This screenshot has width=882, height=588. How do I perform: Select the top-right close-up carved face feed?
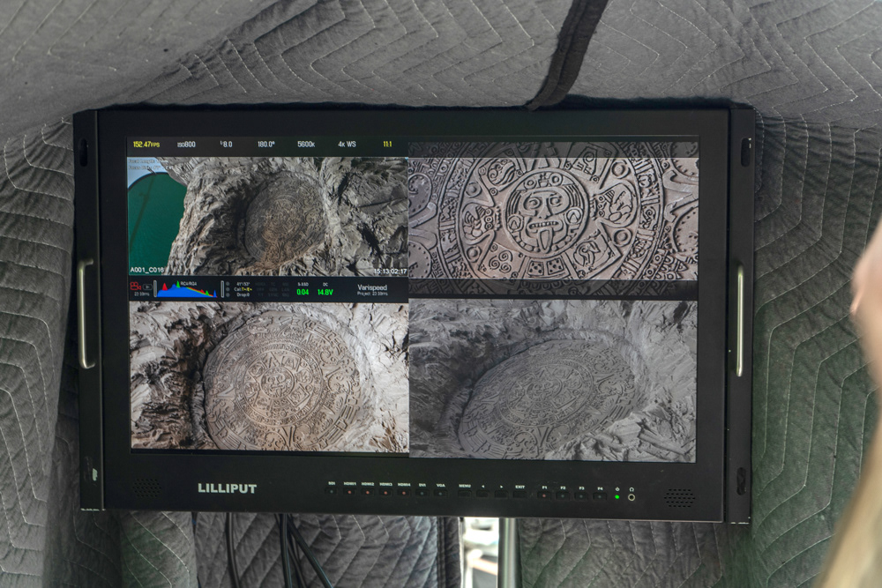coord(553,220)
